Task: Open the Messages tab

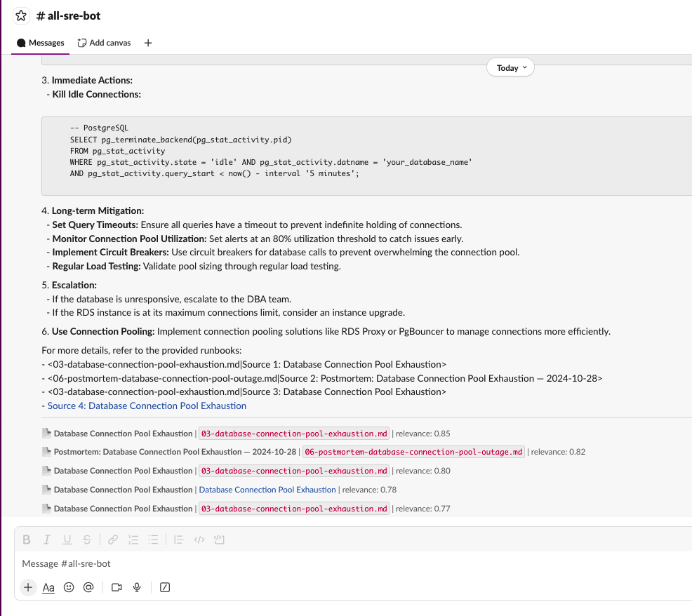Action: 41,43
